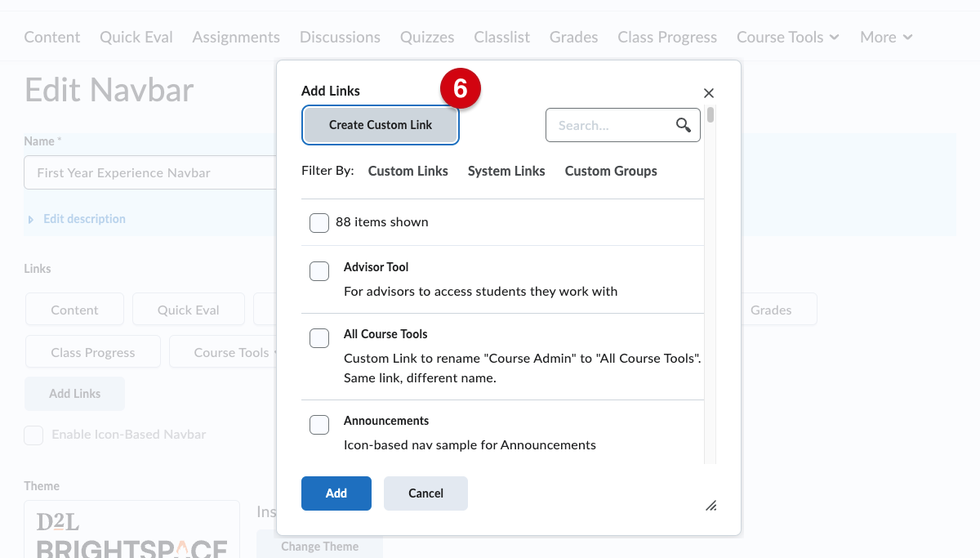Cancel the Add Links dialog
This screenshot has width=980, height=558.
coord(425,493)
